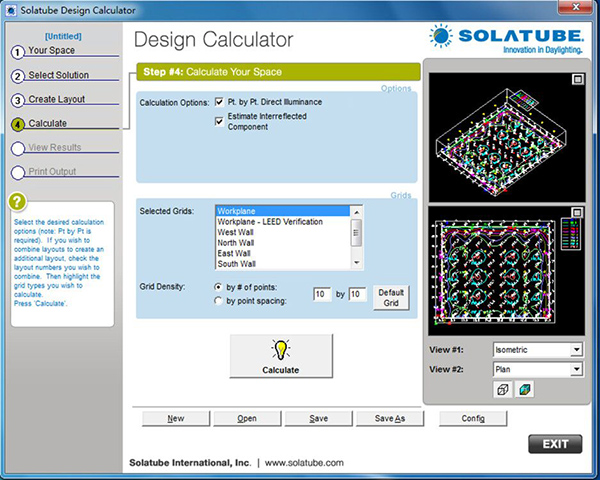Click the step 1 circle icon

[x=18, y=51]
